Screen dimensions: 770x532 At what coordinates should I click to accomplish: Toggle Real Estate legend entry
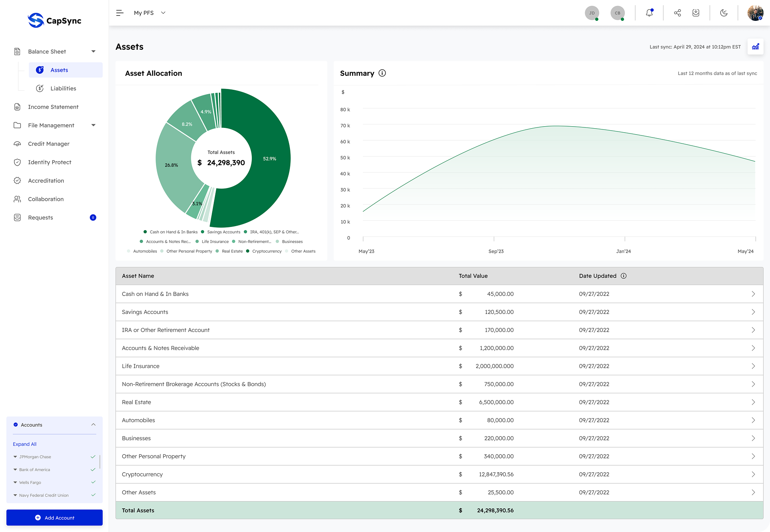pyautogui.click(x=229, y=251)
